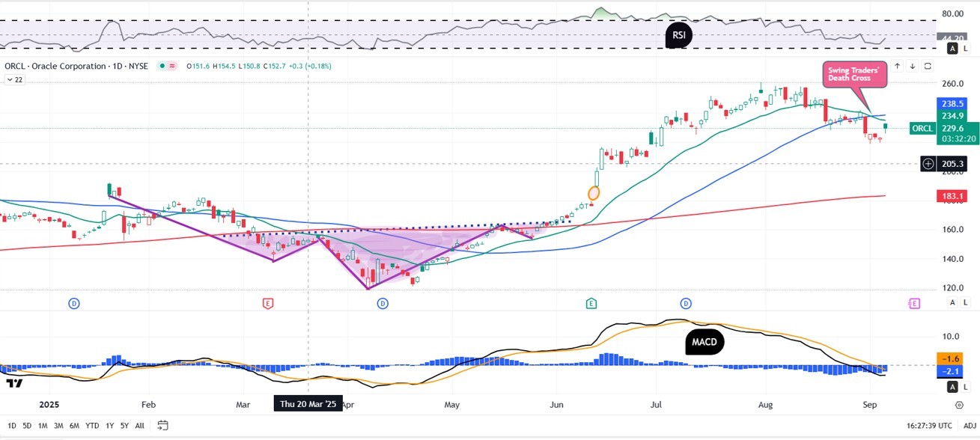Click the plus icon beside 205.3
This screenshot has height=440, width=980.
[x=928, y=163]
